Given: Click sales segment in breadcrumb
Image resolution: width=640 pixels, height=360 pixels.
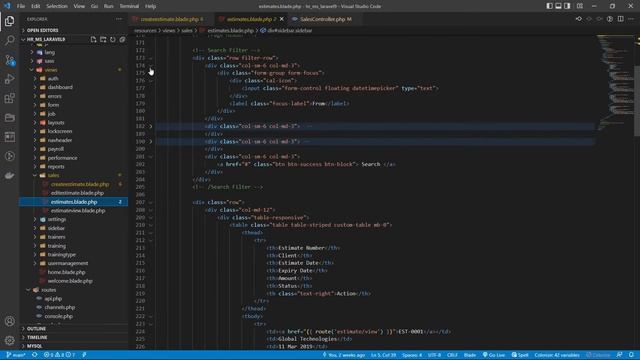Looking at the screenshot, I should tap(187, 31).
